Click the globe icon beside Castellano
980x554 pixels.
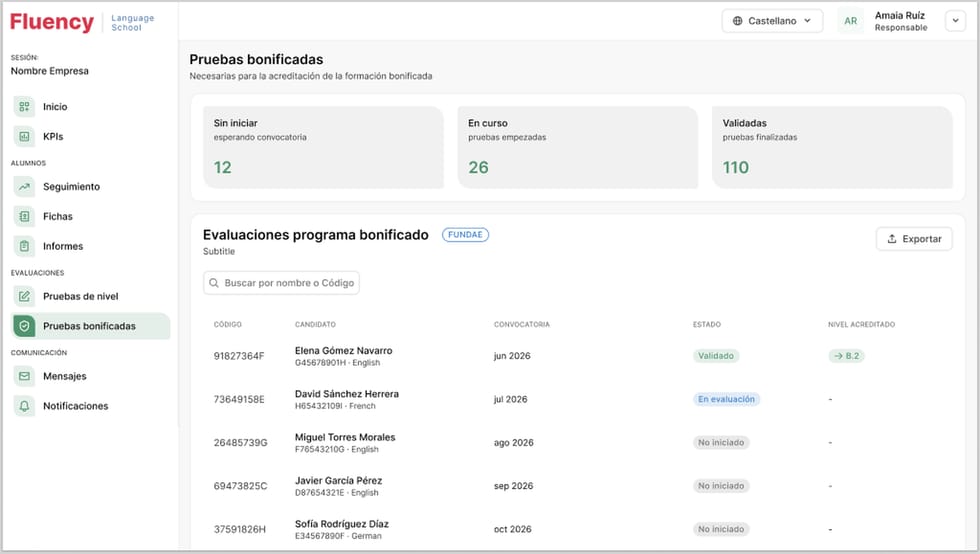738,21
